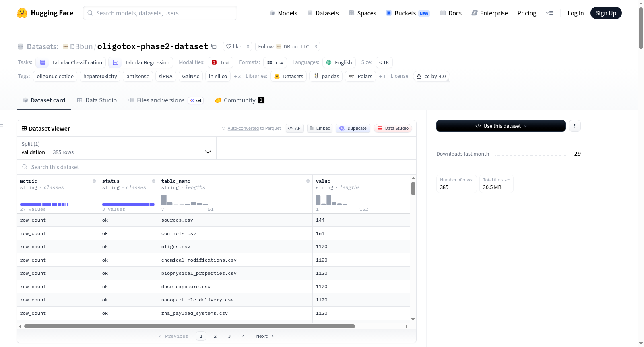
Task: Switch to the Dataset card tab
Action: [x=44, y=100]
